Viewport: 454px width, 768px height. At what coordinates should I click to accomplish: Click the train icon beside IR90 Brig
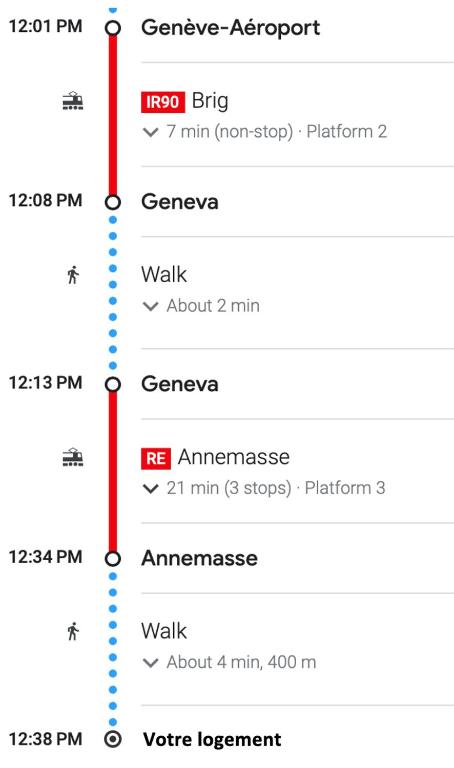72,100
